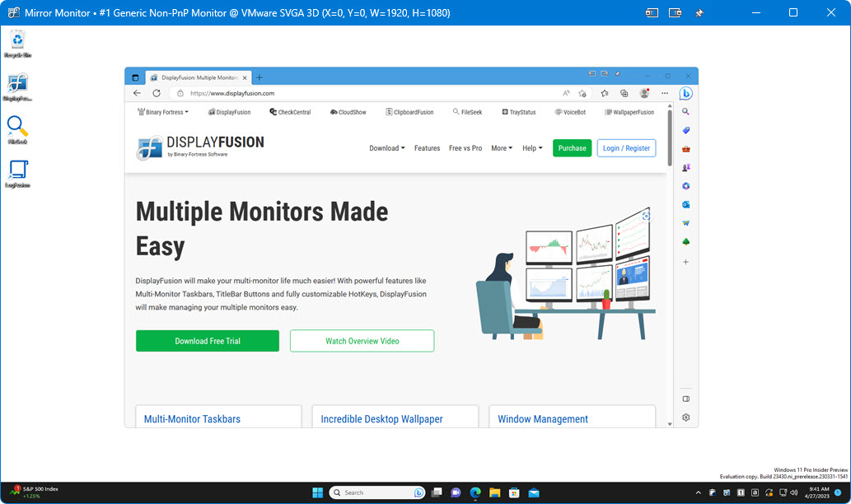The width and height of the screenshot is (851, 504).
Task: Click the green Purchase button
Action: (x=572, y=148)
